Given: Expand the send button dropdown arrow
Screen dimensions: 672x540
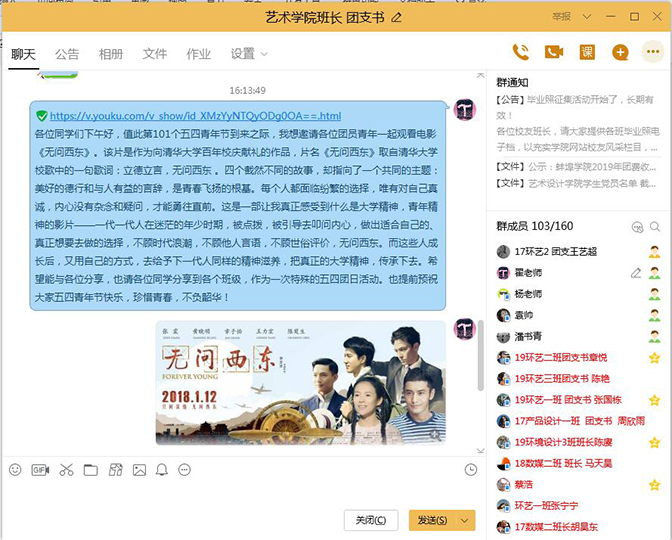Looking at the screenshot, I should click(463, 520).
